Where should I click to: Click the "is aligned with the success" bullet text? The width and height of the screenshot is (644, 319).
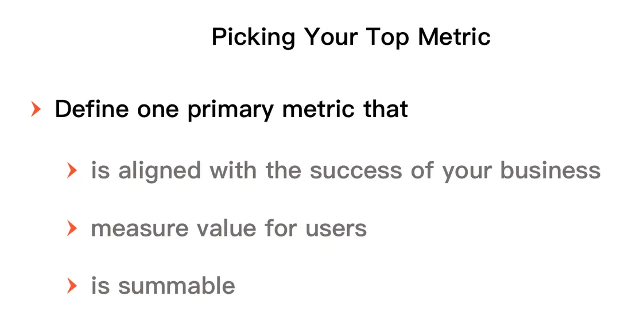pyautogui.click(x=346, y=170)
